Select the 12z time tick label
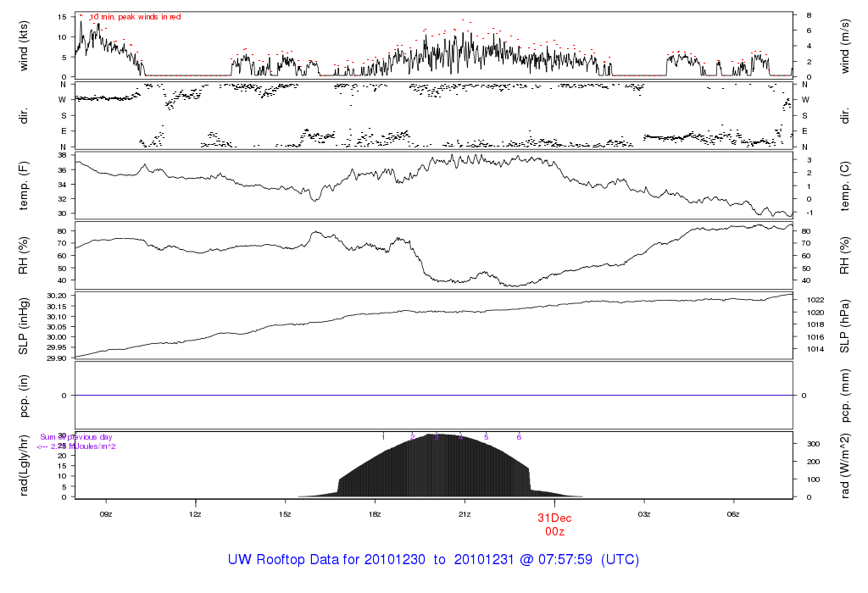Viewport: 868px width, 593px height. point(195,513)
